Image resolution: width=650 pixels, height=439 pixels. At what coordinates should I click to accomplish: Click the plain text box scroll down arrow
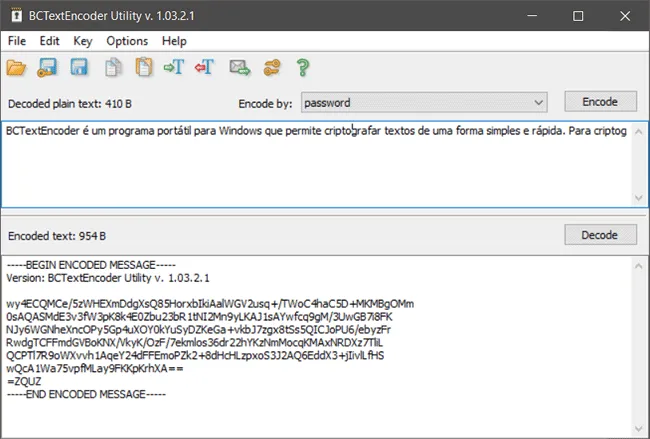pyautogui.click(x=639, y=198)
